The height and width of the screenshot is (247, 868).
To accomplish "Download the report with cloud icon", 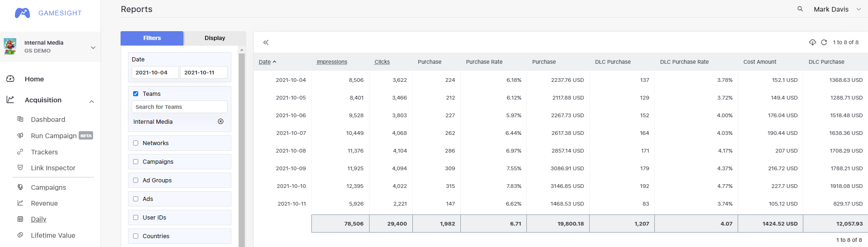I will tap(813, 42).
